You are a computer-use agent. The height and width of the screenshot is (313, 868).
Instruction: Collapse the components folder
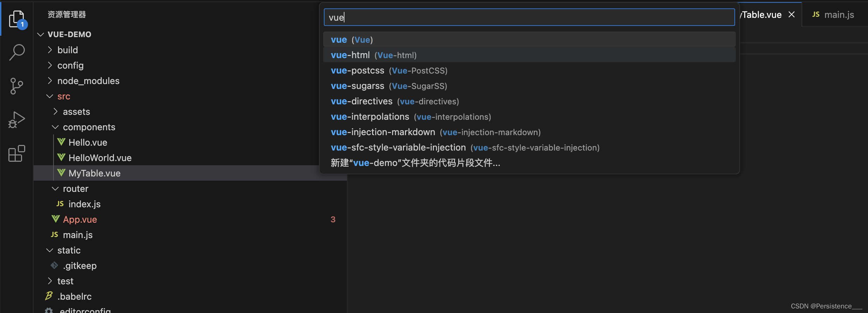click(55, 127)
